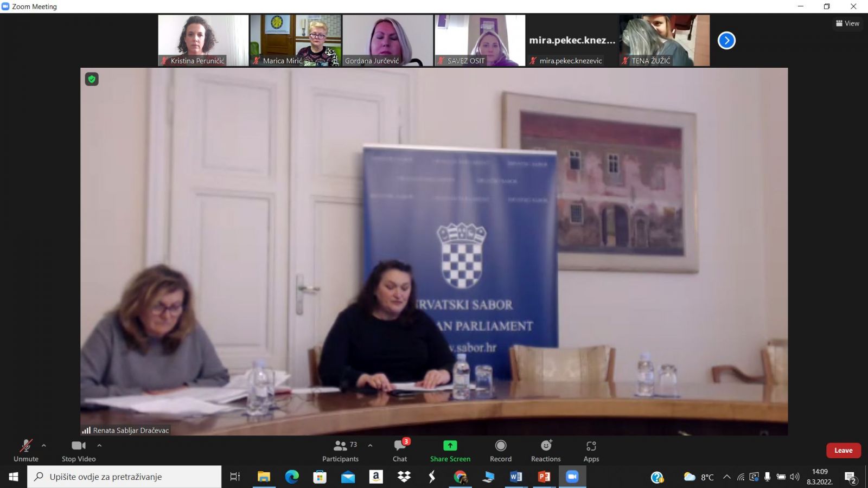
Task: Expand participants options arrow
Action: (x=370, y=446)
